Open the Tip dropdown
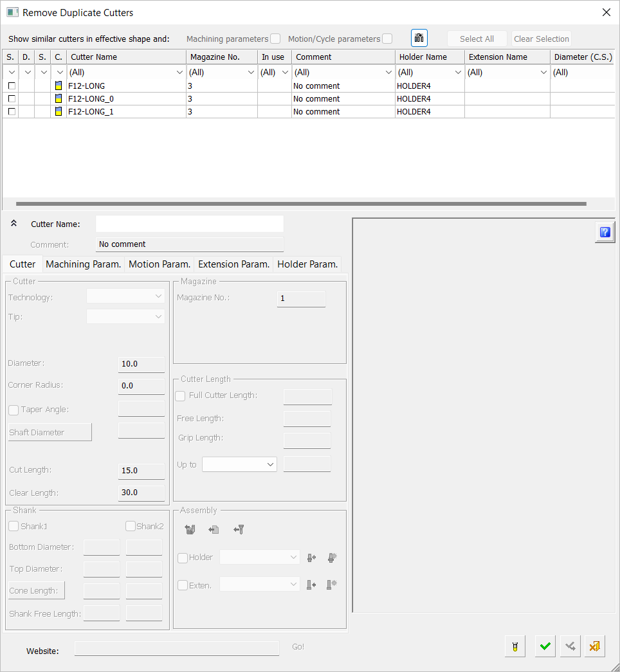This screenshot has height=672, width=620. pyautogui.click(x=125, y=317)
